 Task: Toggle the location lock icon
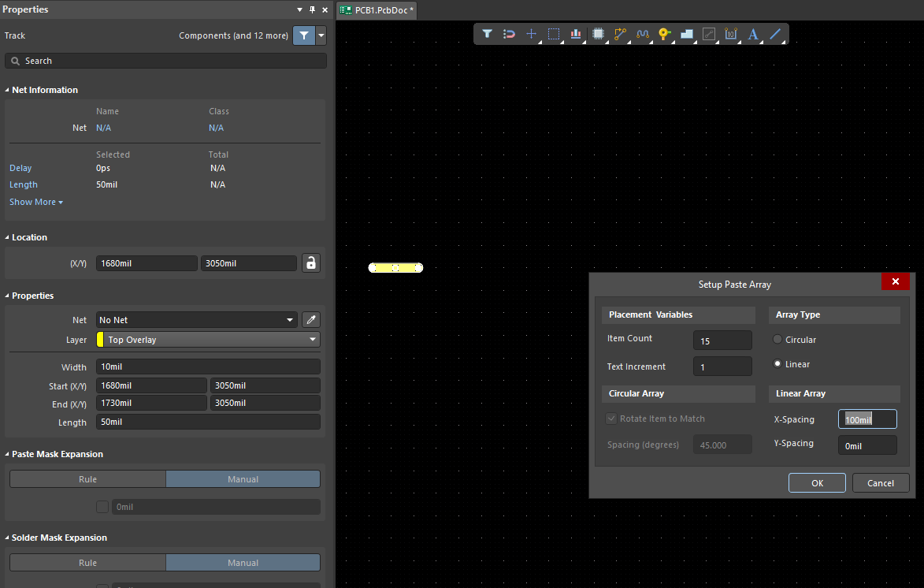(311, 263)
